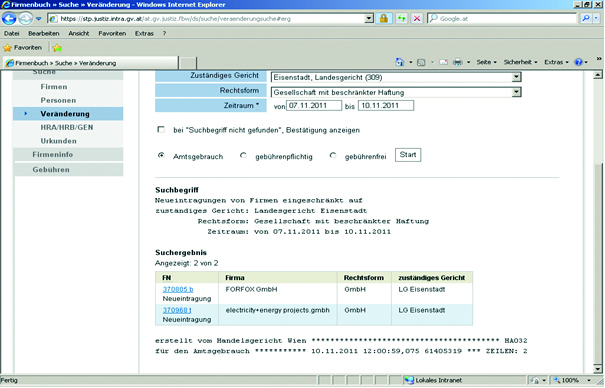Select the Amtsgebrauch radio button
The image size is (605, 388).
161,155
